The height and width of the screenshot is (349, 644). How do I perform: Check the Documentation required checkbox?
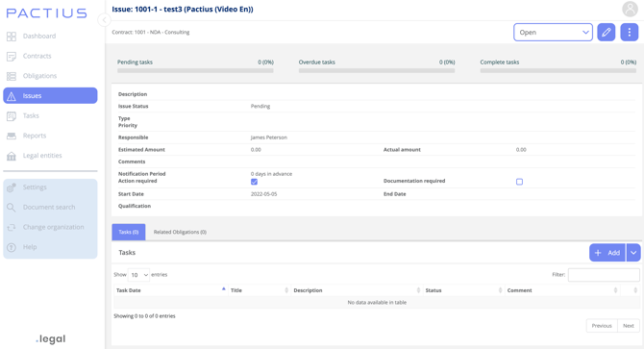coord(520,182)
